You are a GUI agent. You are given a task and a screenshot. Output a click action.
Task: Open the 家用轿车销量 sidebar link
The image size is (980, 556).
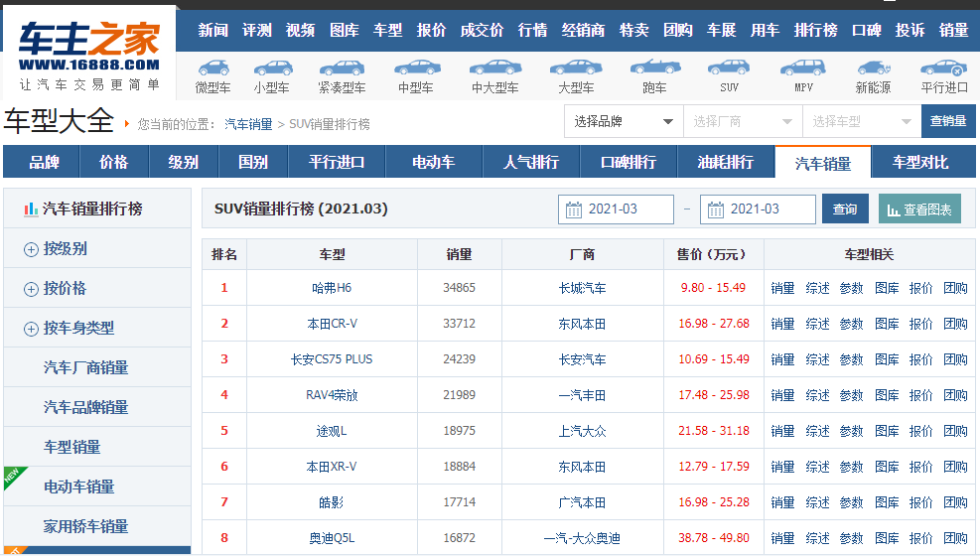85,526
